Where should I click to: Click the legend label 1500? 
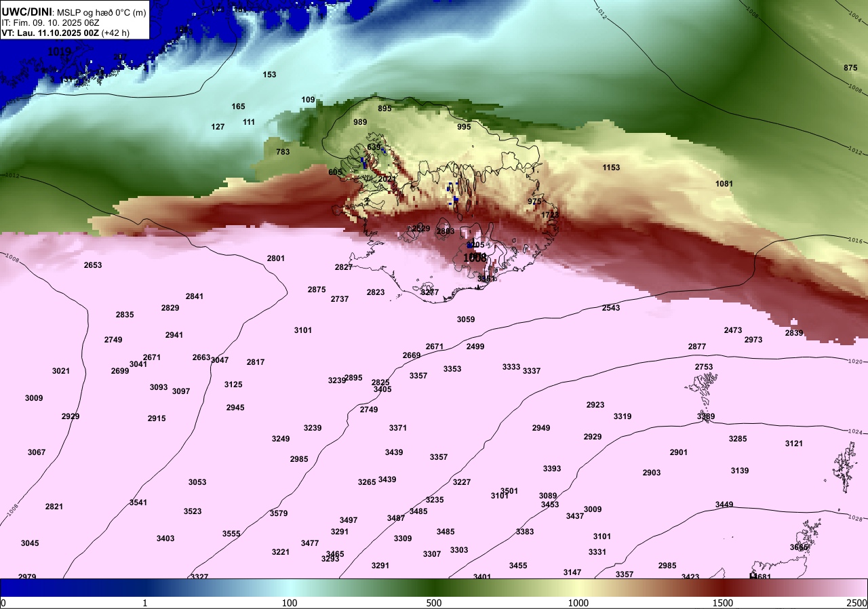click(x=723, y=603)
